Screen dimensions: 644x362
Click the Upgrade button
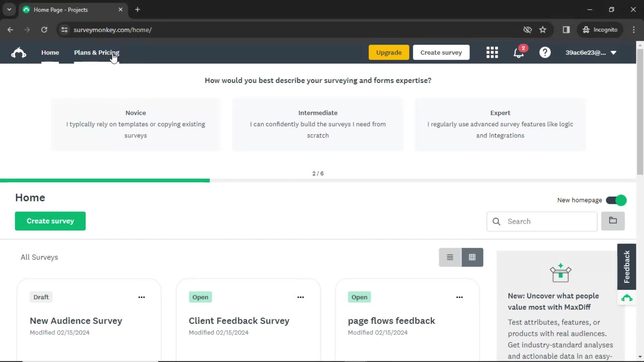click(x=389, y=52)
